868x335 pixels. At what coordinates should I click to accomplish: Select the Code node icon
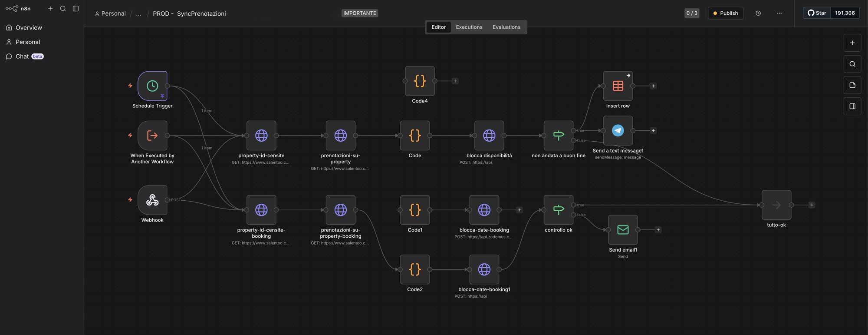415,135
